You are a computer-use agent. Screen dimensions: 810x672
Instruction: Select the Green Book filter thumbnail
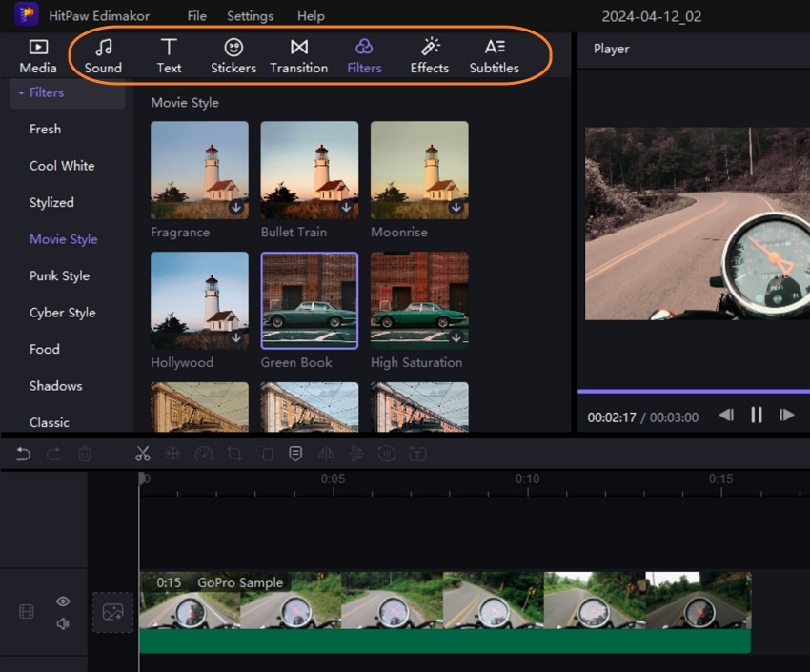pyautogui.click(x=310, y=300)
